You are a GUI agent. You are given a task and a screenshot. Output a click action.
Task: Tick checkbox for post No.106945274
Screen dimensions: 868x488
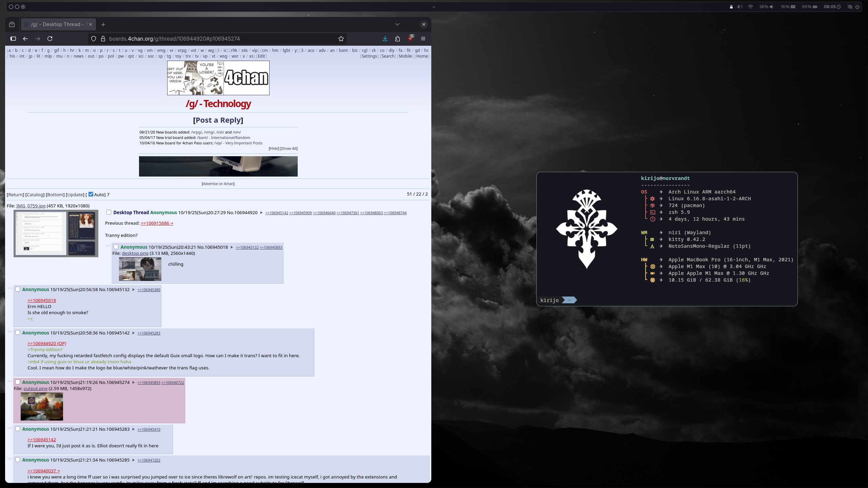coord(18,382)
